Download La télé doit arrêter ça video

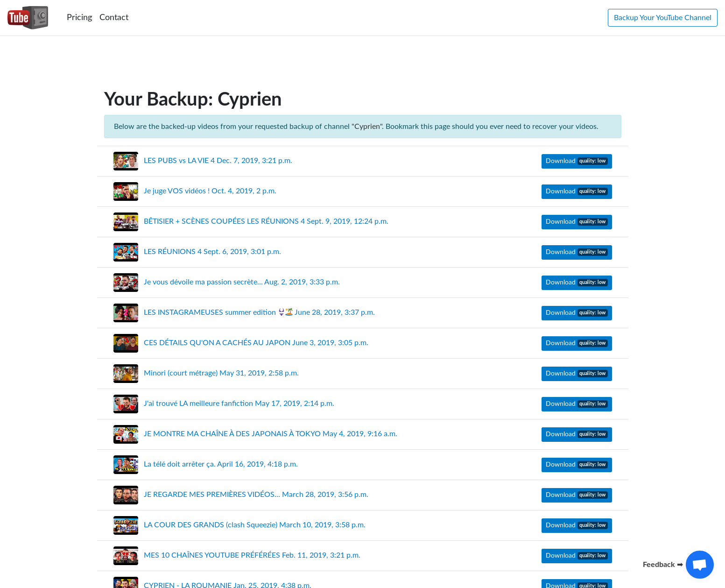pyautogui.click(x=577, y=465)
